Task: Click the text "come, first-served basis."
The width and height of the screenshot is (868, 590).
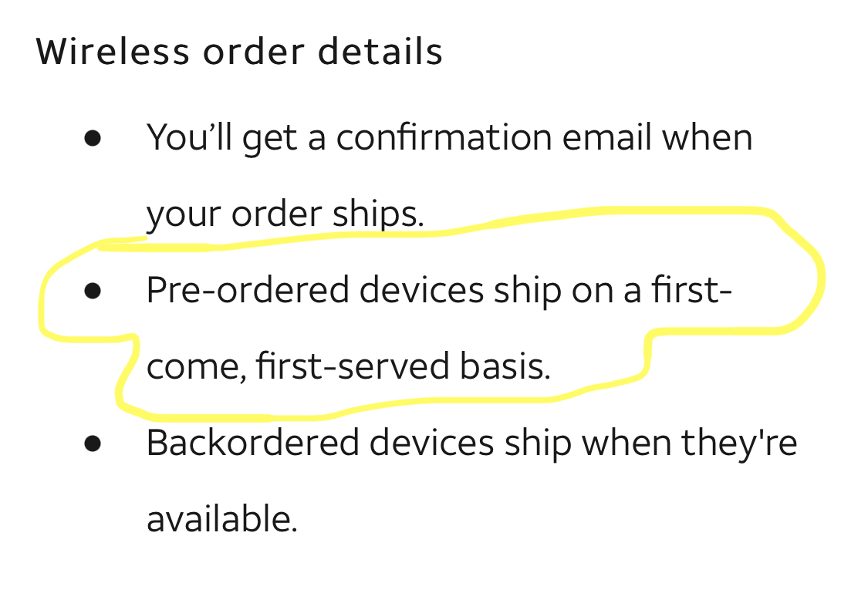Action: point(349,366)
